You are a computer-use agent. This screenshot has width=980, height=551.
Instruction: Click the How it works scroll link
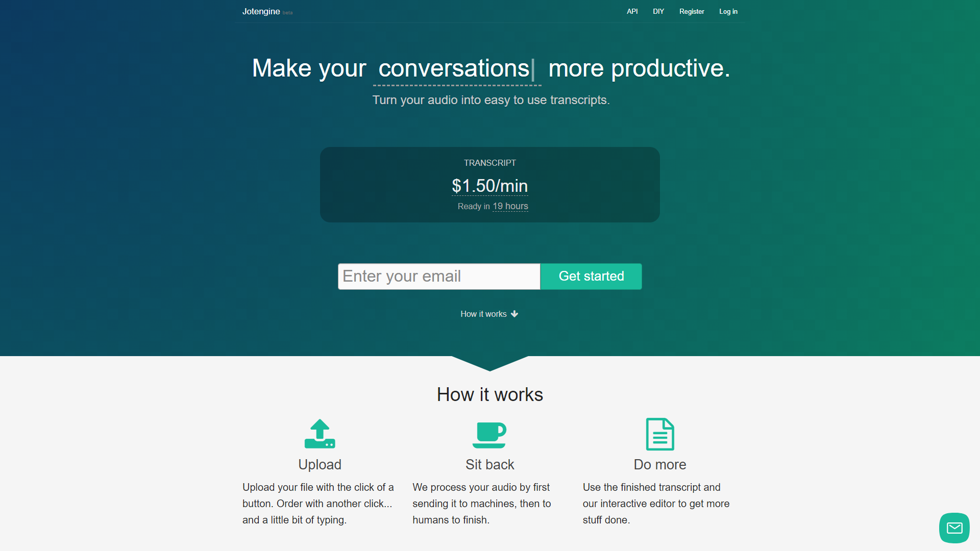[490, 314]
